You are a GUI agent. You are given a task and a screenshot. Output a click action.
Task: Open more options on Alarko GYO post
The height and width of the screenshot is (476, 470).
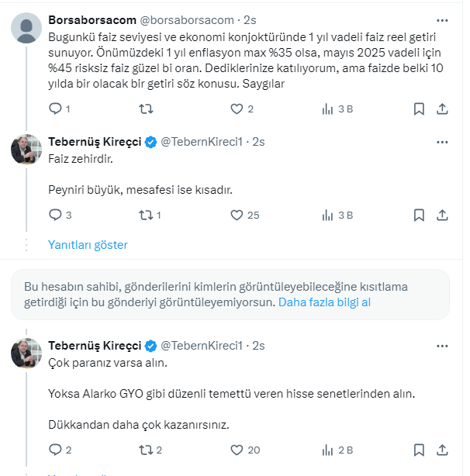pyautogui.click(x=442, y=345)
